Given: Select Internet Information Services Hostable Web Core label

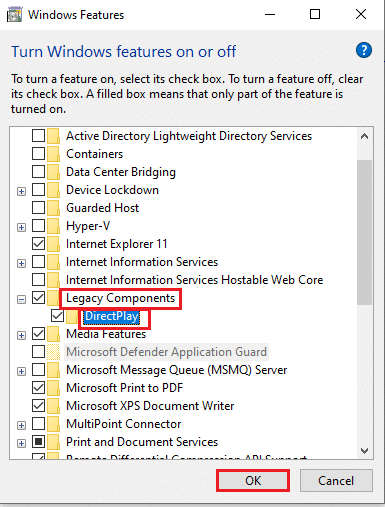Looking at the screenshot, I should click(x=194, y=280).
